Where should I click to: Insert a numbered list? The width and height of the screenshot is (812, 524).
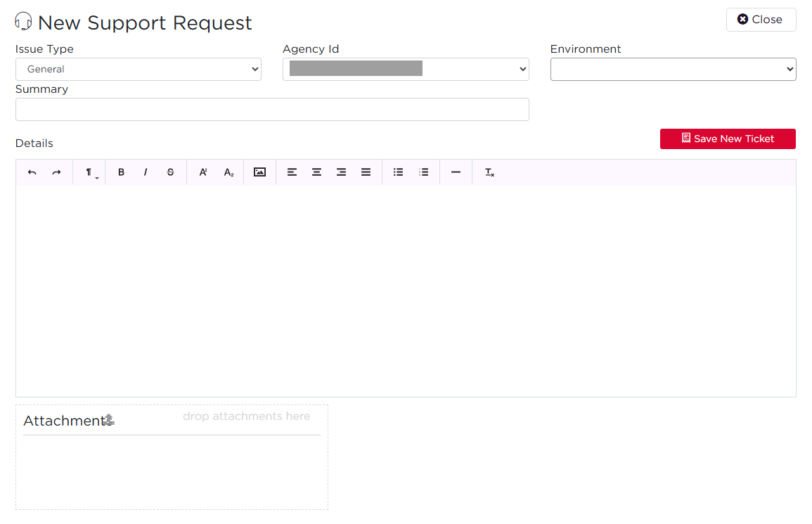(x=423, y=172)
